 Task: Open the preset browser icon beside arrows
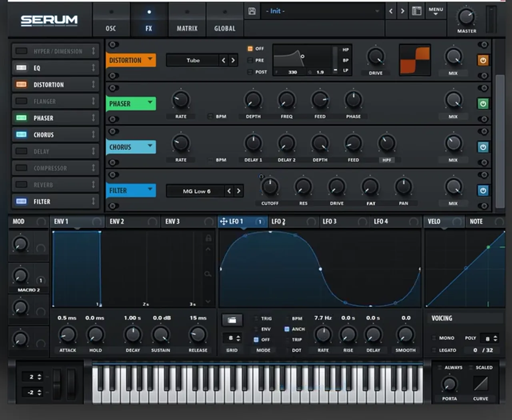(416, 11)
